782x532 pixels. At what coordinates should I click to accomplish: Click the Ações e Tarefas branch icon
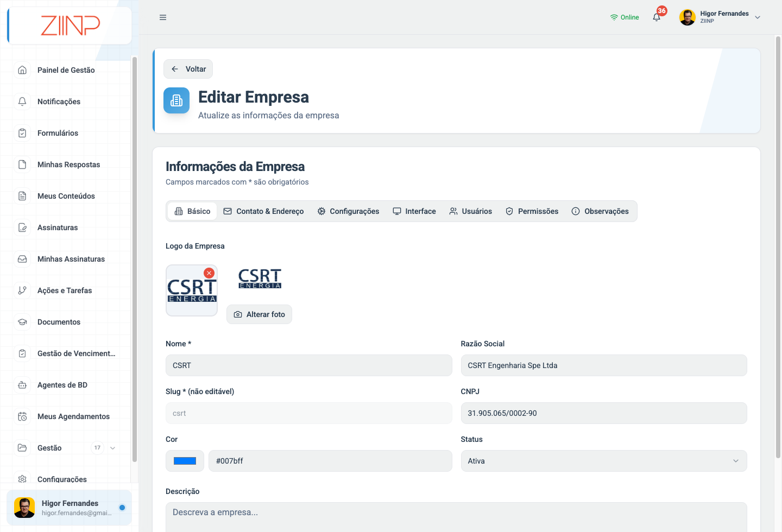(22, 290)
